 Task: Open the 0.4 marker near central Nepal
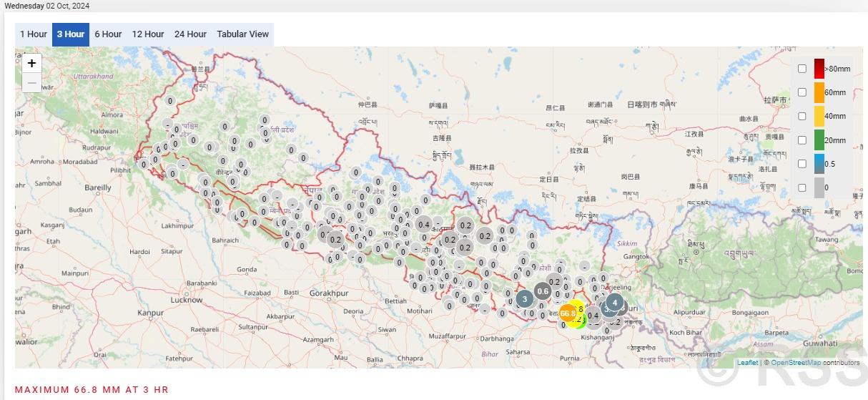[424, 225]
